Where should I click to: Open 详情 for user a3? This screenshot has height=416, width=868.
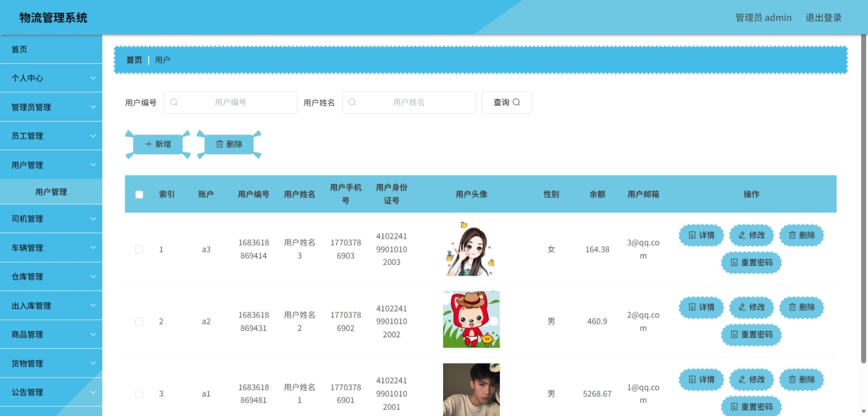coord(701,235)
